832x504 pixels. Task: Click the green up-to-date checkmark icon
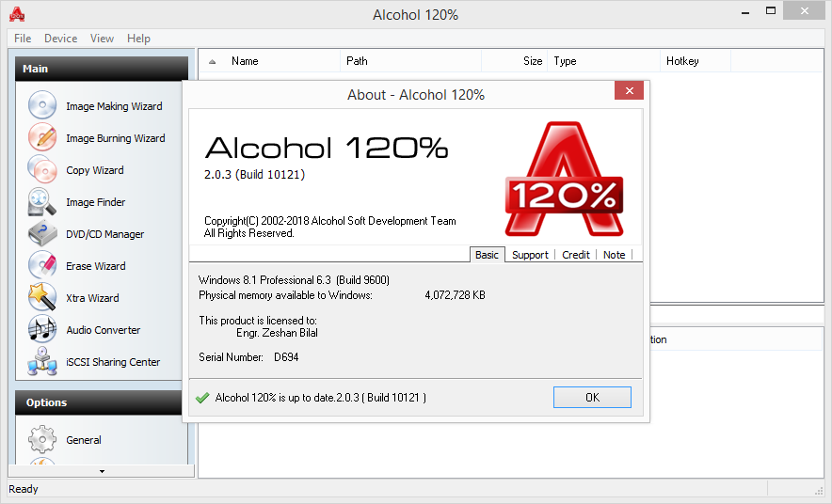click(202, 398)
